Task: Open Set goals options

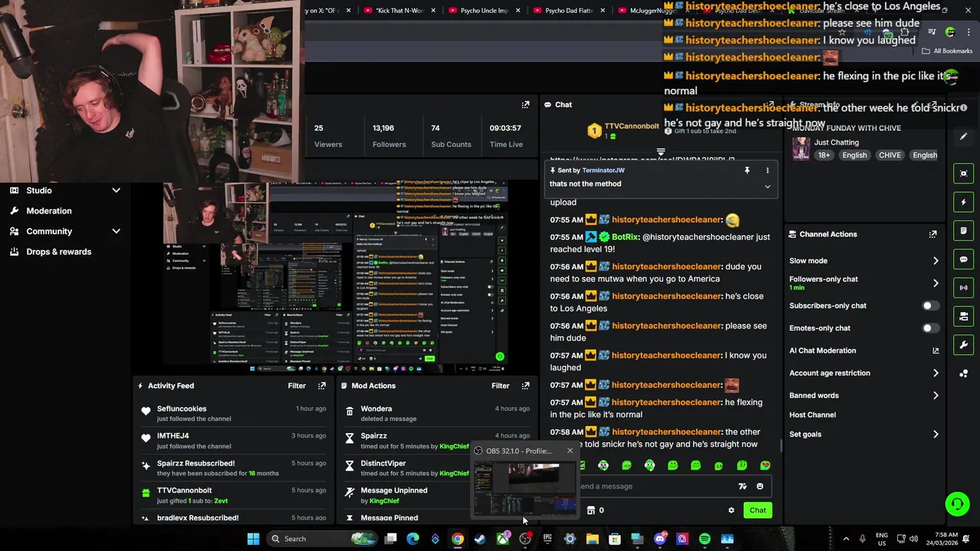Action: point(864,435)
